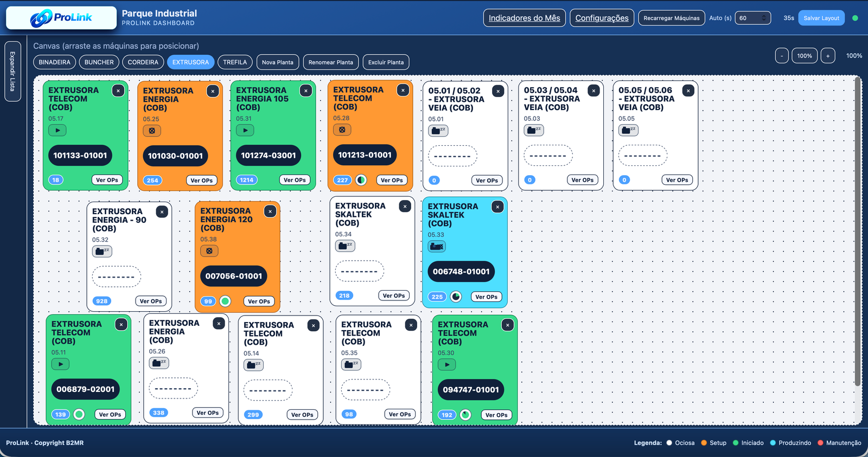868x457 pixels.
Task: Click play icon on machine 05.17
Action: point(58,130)
